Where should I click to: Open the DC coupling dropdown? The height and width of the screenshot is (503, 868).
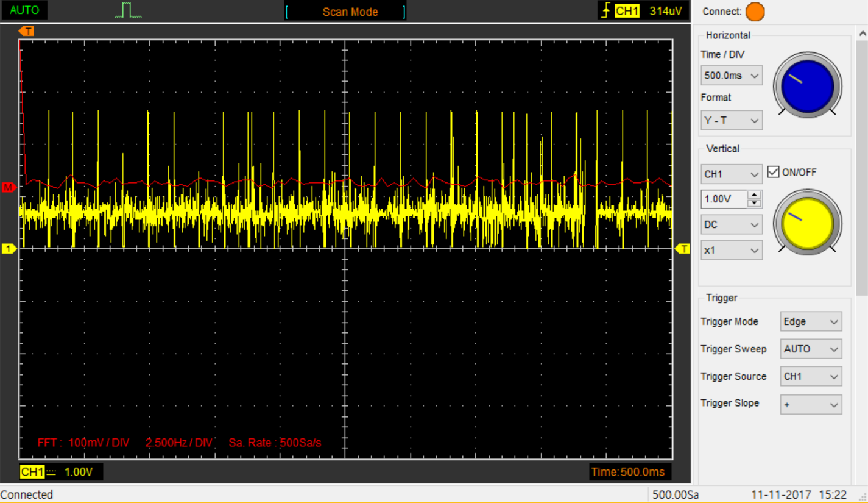click(x=732, y=224)
